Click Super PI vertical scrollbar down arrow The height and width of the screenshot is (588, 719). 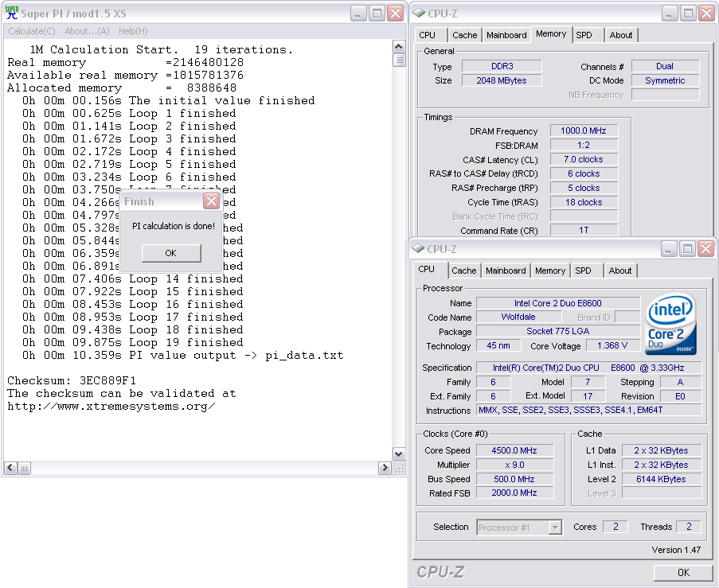tap(399, 454)
